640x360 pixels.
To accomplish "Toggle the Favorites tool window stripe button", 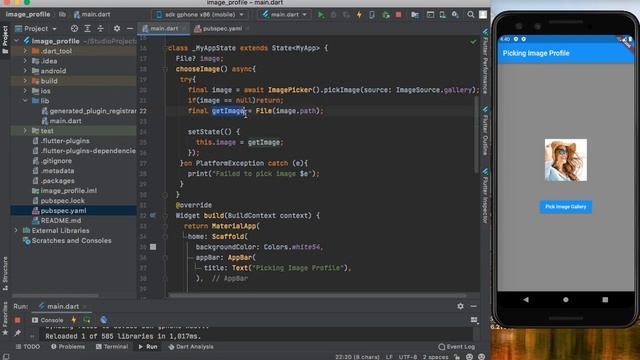I will (5, 318).
